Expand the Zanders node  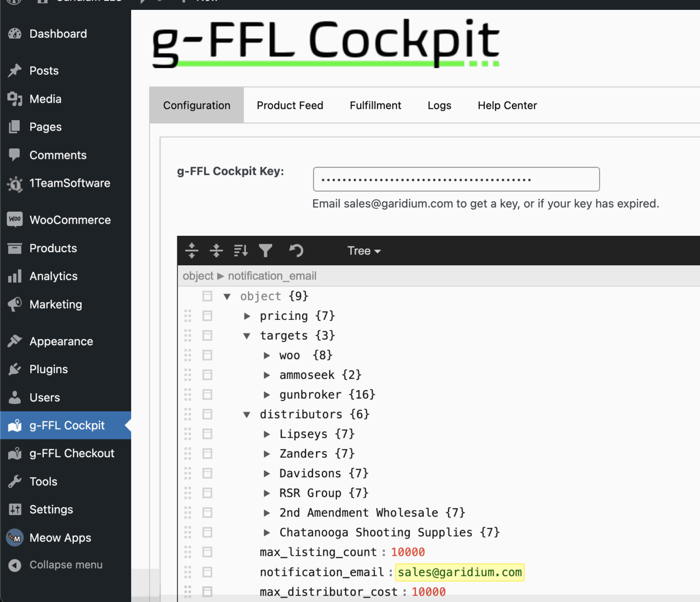click(x=267, y=453)
